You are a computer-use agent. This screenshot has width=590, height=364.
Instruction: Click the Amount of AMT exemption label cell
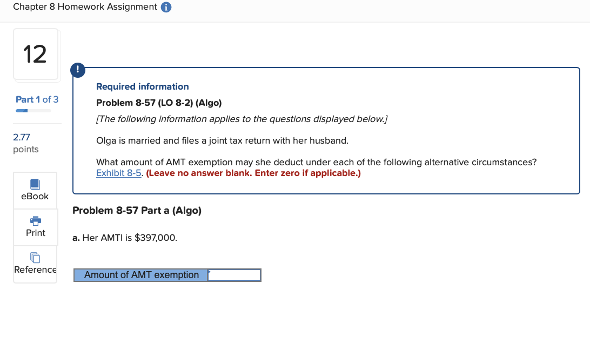[140, 275]
